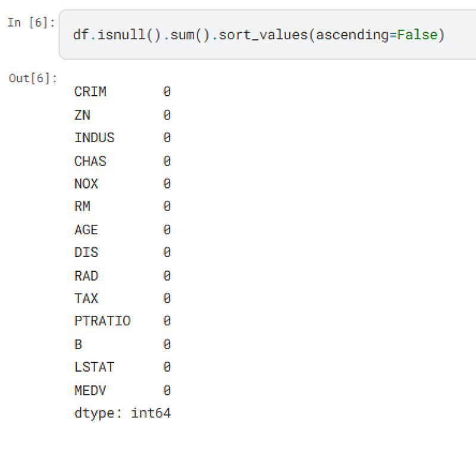Click the CHAS row label in output

click(x=90, y=161)
